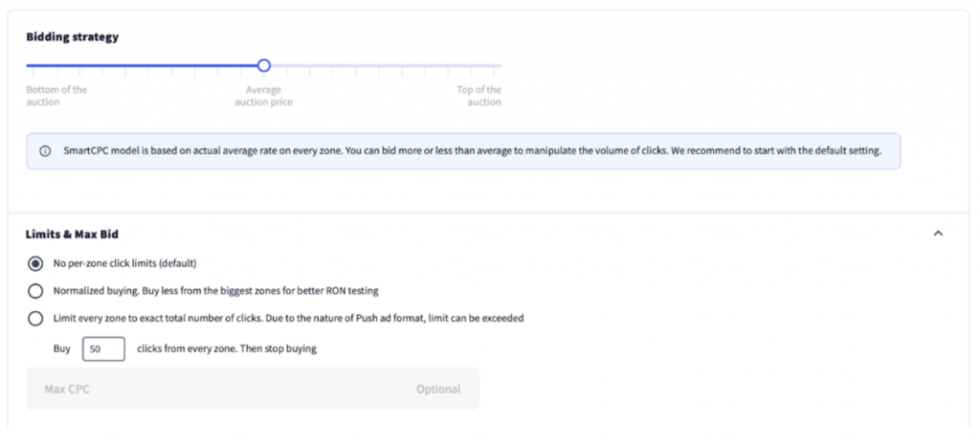Click the Bidding strategy heading
The width and height of the screenshot is (980, 445).
[72, 37]
